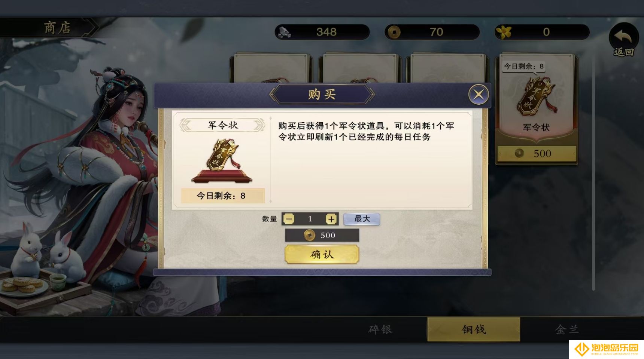Image resolution: width=644 pixels, height=359 pixels.
Task: Select the 军令状 shop card thumbnail
Action: (537, 108)
